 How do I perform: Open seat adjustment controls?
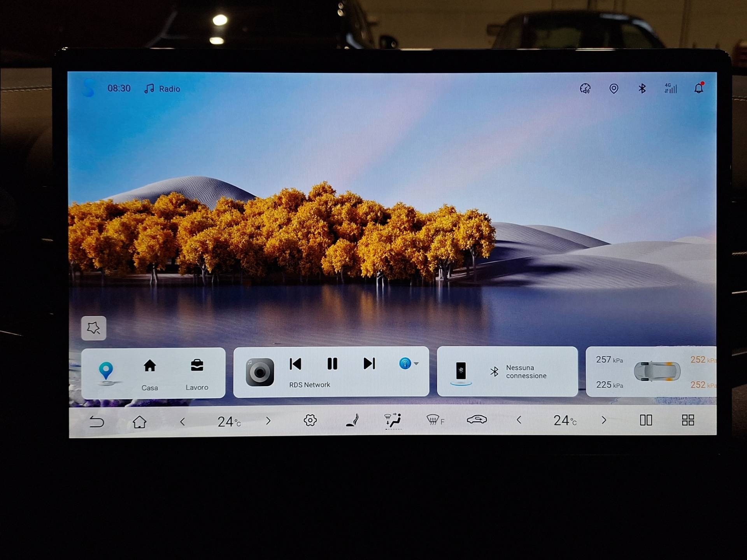coord(352,420)
